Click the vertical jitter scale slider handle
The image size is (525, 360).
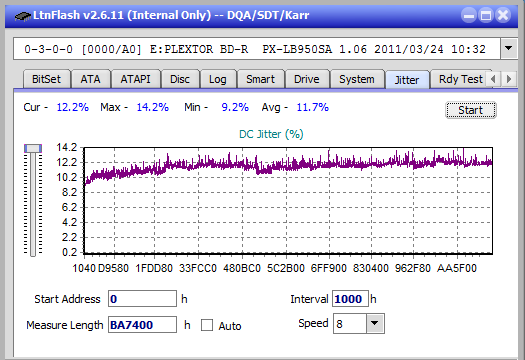point(33,148)
